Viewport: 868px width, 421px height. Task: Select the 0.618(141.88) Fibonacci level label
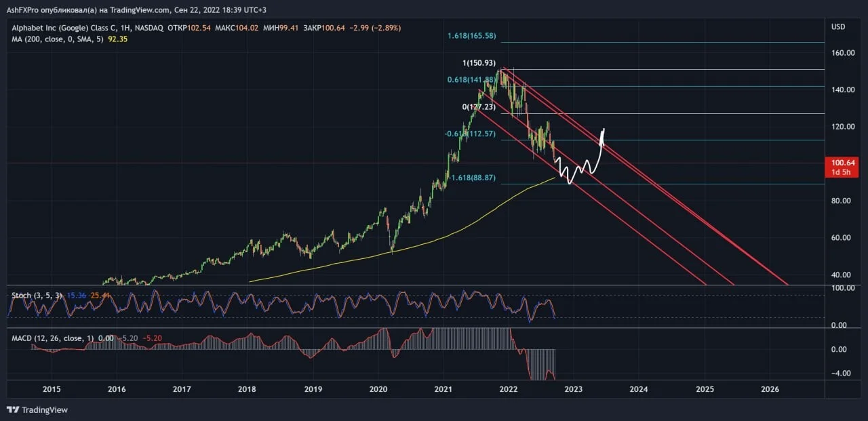473,79
